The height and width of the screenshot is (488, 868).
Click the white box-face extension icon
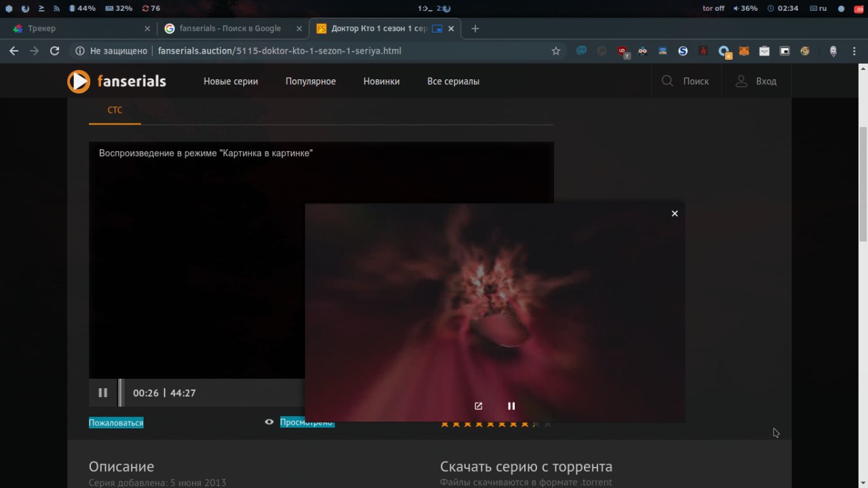764,51
